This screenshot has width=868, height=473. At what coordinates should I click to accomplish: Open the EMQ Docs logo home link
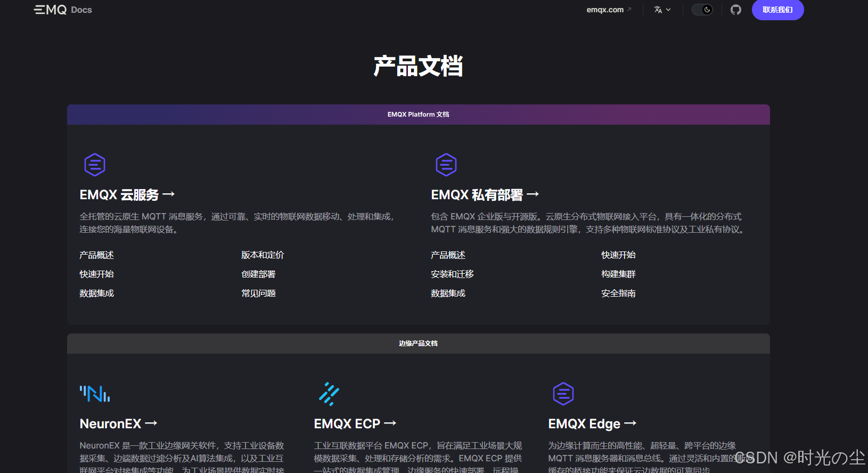click(63, 10)
